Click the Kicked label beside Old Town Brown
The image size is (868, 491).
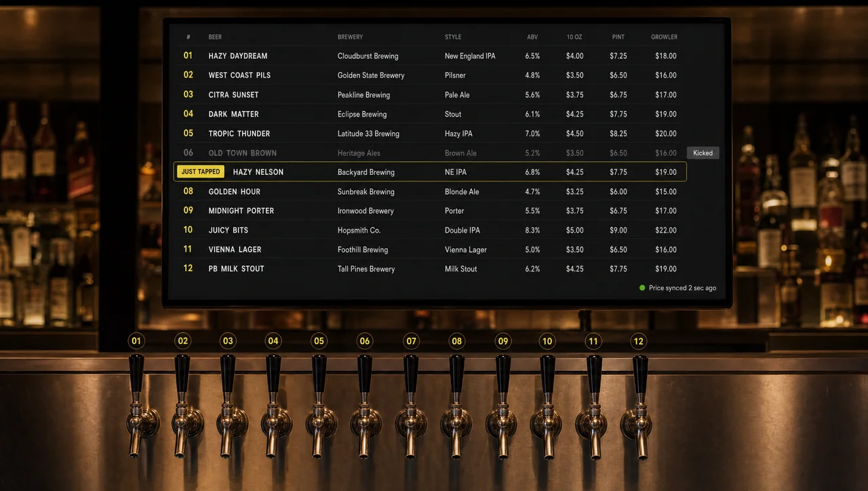click(703, 153)
